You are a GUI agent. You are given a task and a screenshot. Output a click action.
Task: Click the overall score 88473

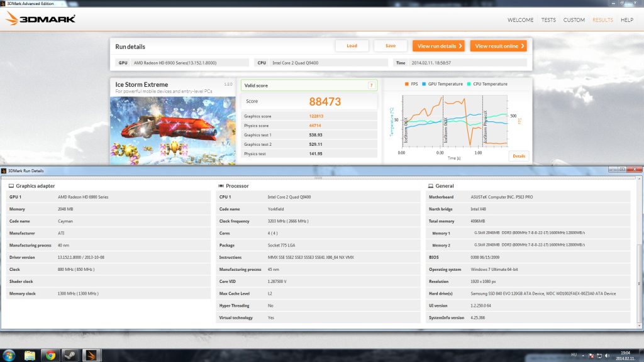[x=325, y=101]
